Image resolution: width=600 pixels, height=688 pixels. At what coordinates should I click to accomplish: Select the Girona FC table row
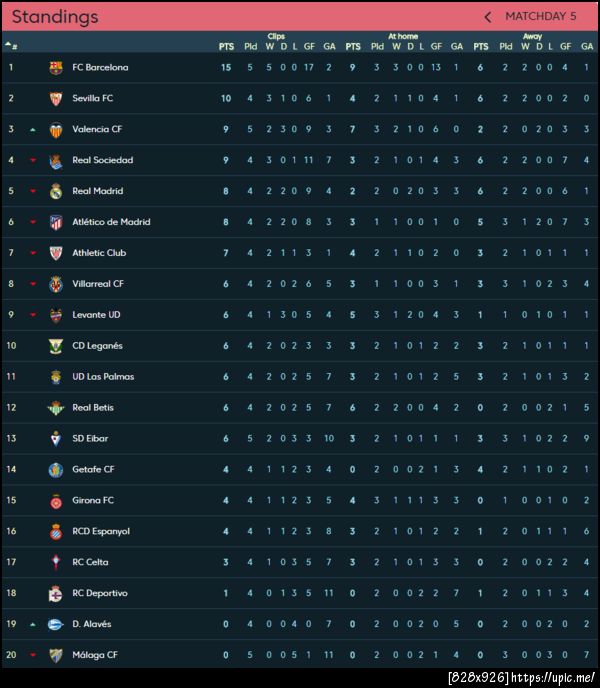(x=300, y=500)
